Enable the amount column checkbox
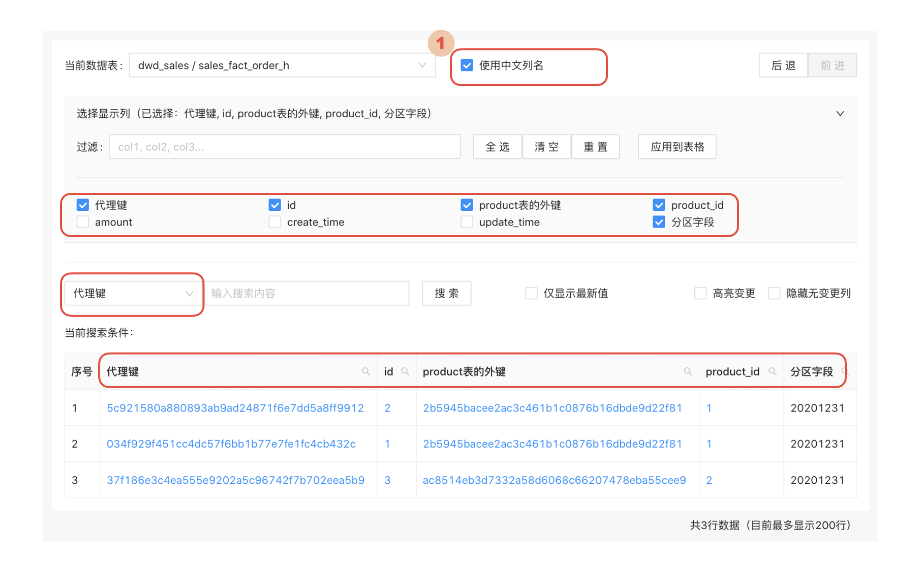This screenshot has width=924, height=574. click(x=82, y=222)
